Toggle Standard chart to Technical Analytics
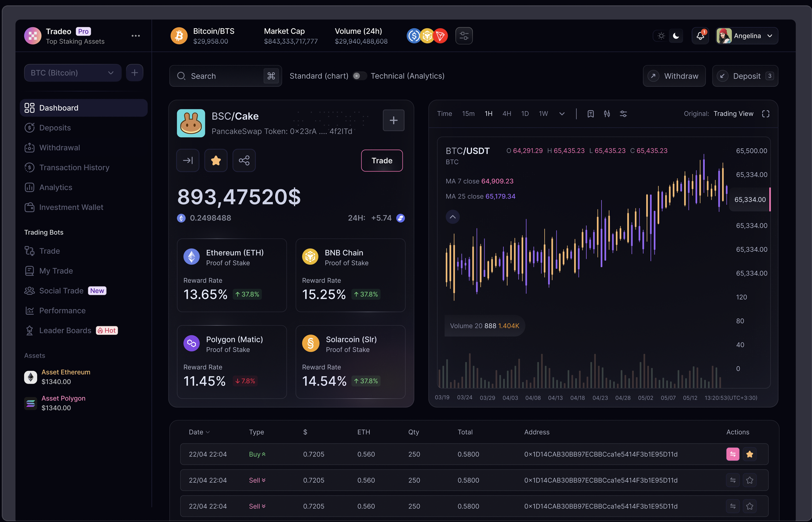Viewport: 812px width, 522px height. [359, 76]
